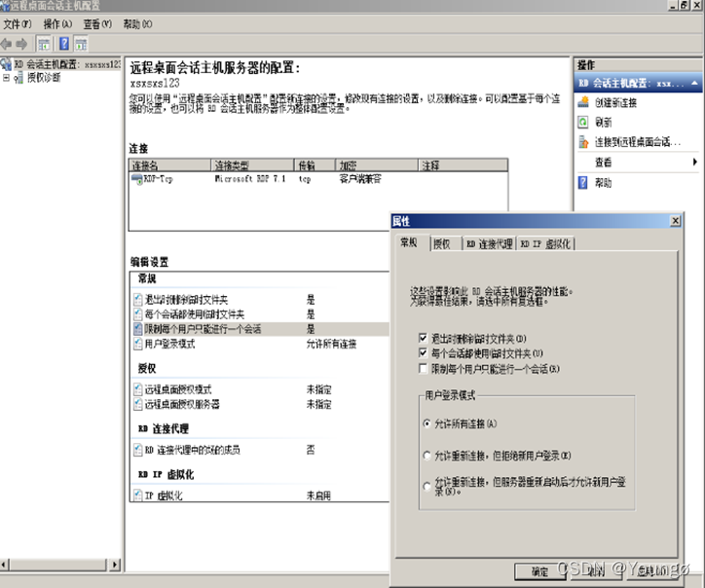Click the show/hide action pane toolbar icon
This screenshot has height=588, width=705.
[82, 44]
